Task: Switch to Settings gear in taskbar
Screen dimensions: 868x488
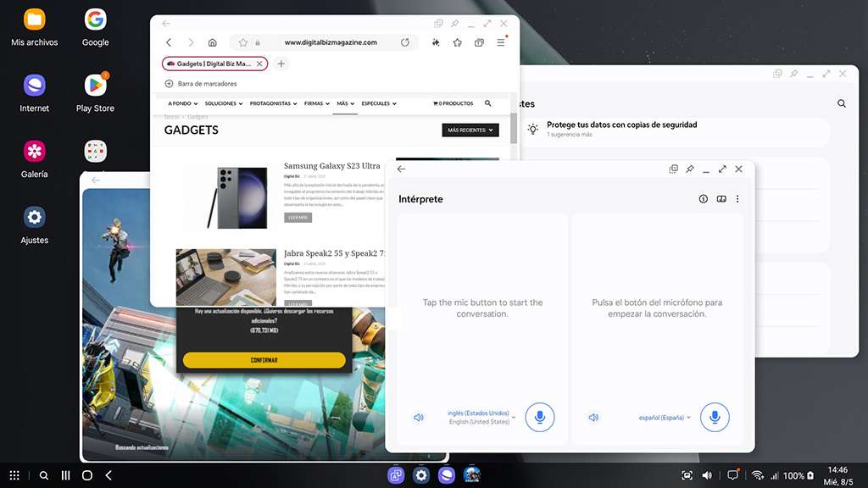Action: coord(421,474)
